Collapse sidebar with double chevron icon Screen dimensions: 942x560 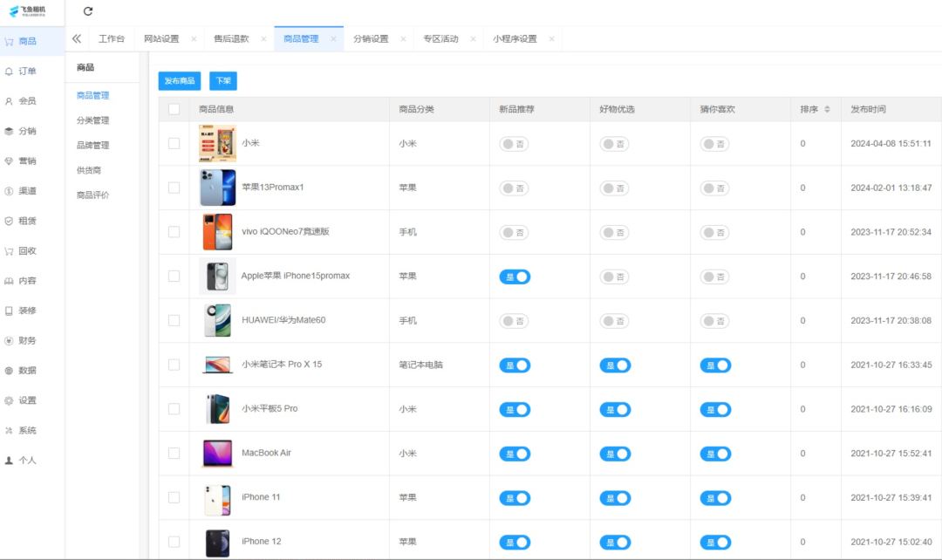76,38
